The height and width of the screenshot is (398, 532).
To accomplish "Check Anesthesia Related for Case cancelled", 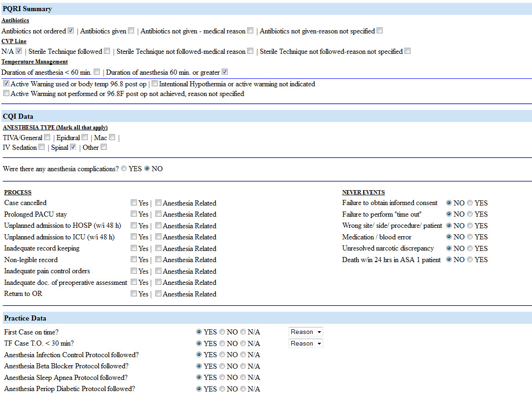I will pyautogui.click(x=158, y=203).
